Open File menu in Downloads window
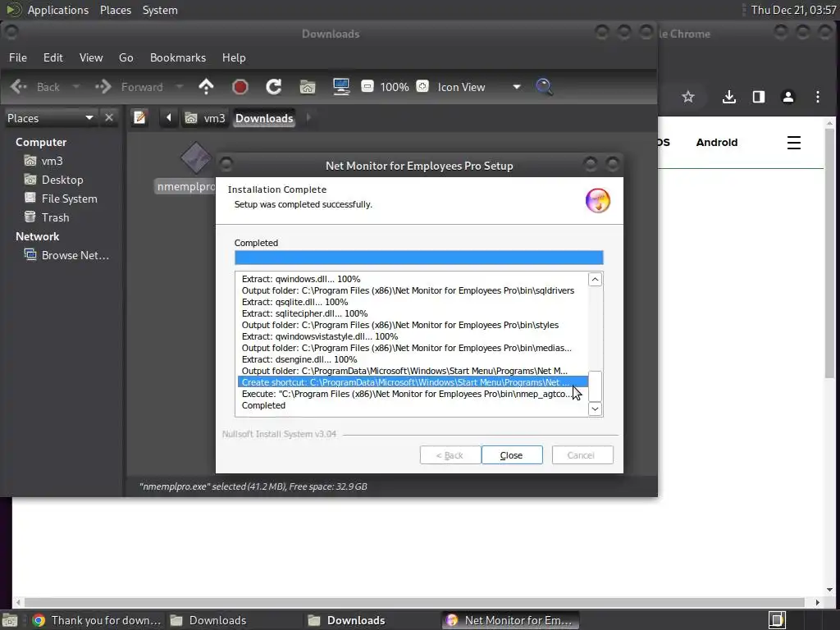840x630 pixels. tap(18, 57)
